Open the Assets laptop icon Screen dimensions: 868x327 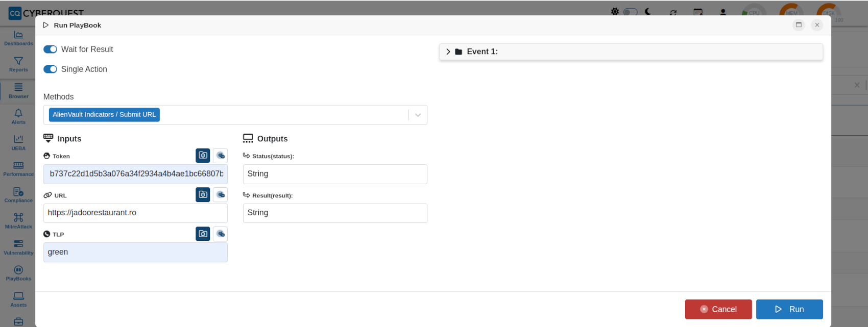18,296
